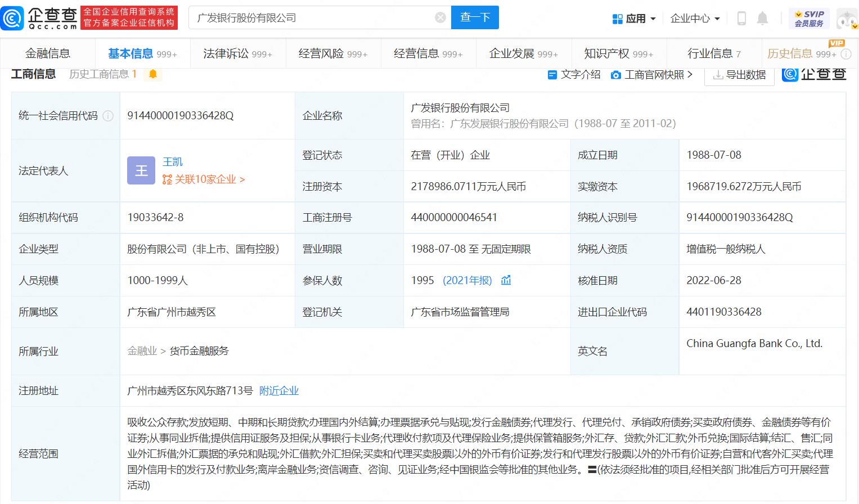Open the 应用 dropdown menu

pyautogui.click(x=634, y=19)
